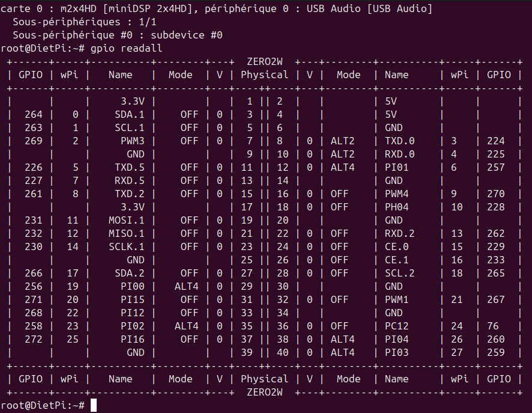Image resolution: width=532 pixels, height=413 pixels.
Task: Click GPIO value 76 on the right
Action: [493, 326]
